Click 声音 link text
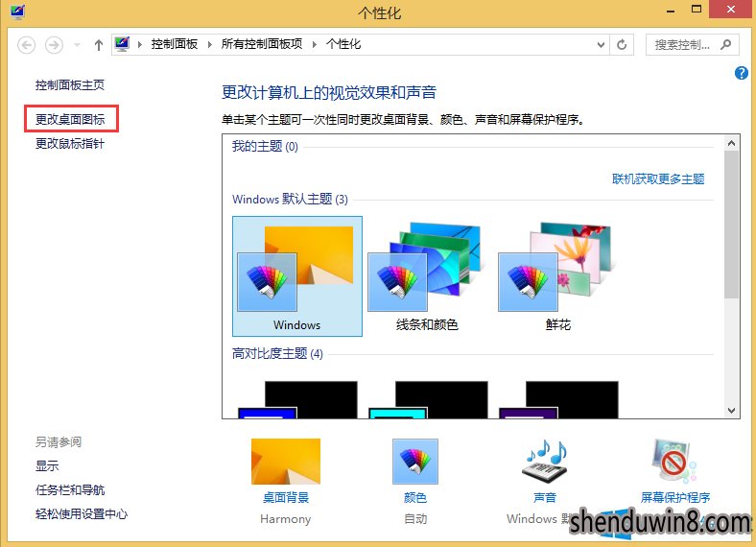 545,497
